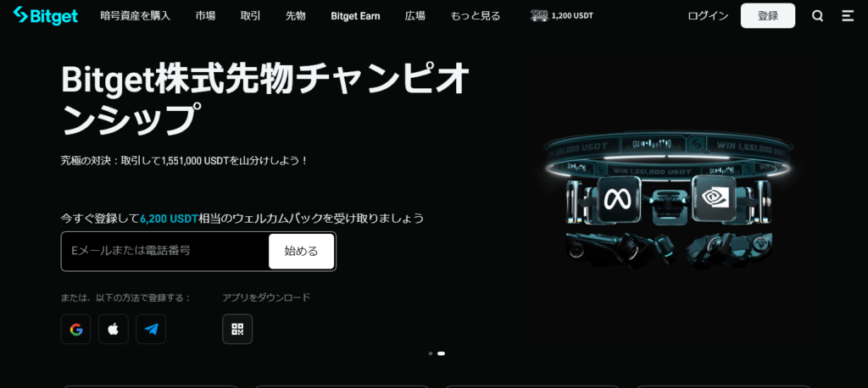868x388 pixels.
Task: Open the 市場 menu item
Action: click(x=205, y=16)
